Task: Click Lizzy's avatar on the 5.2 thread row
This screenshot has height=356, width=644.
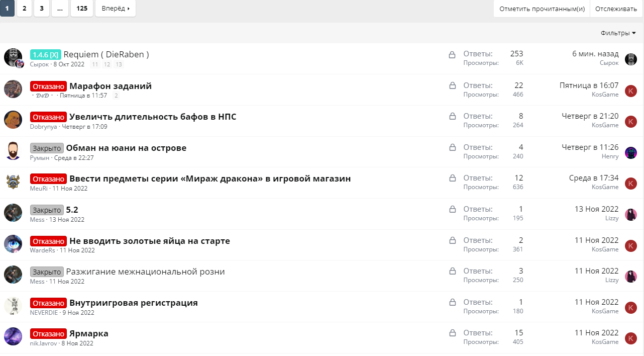Action: click(x=630, y=215)
